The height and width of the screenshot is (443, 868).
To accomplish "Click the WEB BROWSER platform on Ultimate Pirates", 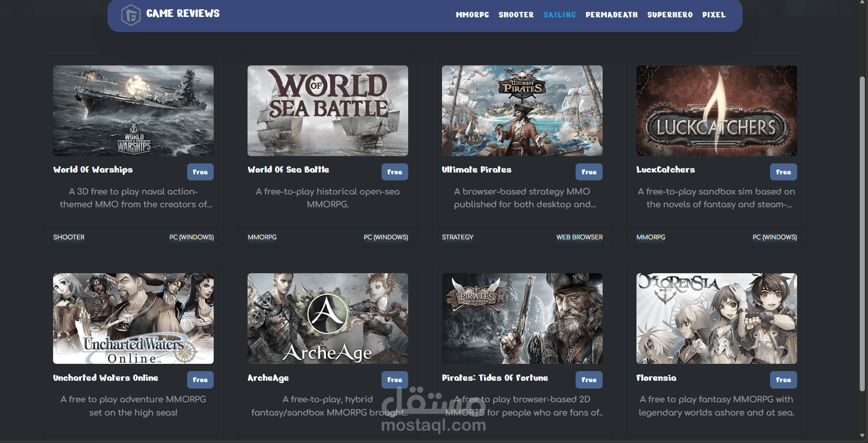I will click(x=579, y=237).
